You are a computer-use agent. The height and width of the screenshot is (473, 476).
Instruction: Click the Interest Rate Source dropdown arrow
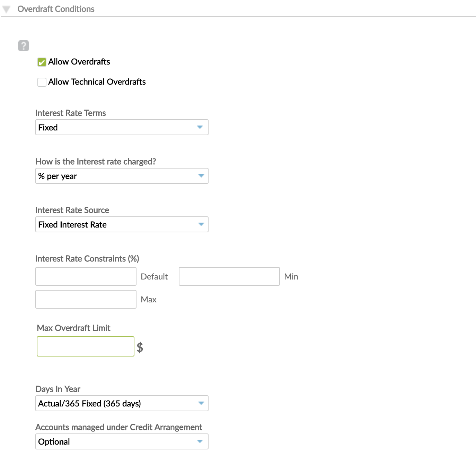[x=201, y=224]
